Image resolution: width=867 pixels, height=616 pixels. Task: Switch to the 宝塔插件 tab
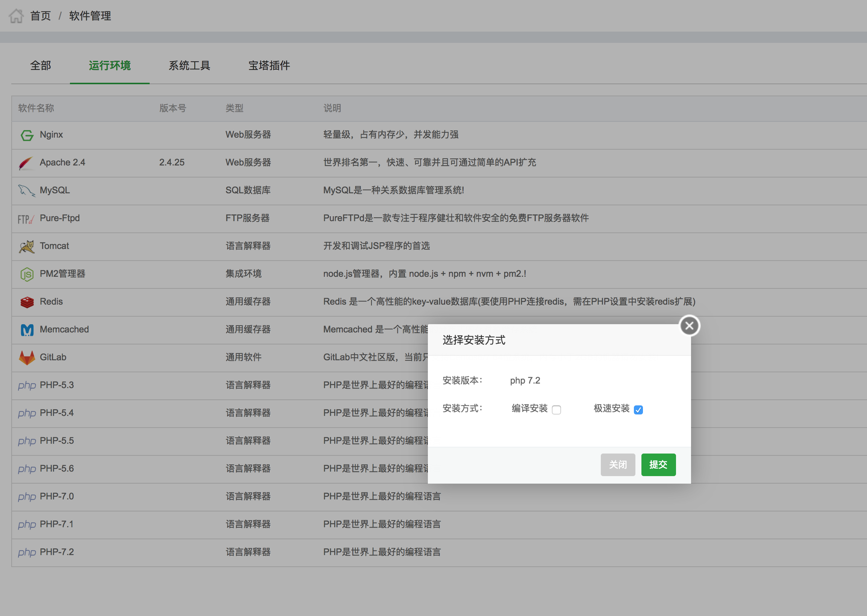tap(268, 65)
